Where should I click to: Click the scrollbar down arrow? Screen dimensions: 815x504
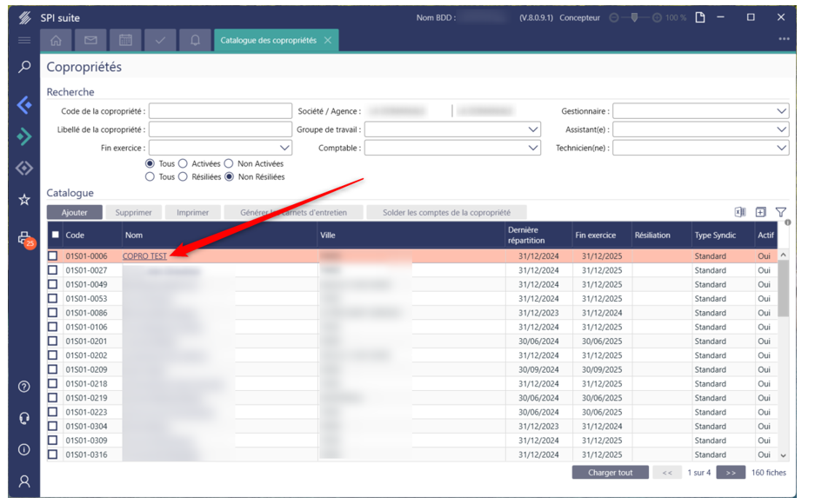[784, 455]
